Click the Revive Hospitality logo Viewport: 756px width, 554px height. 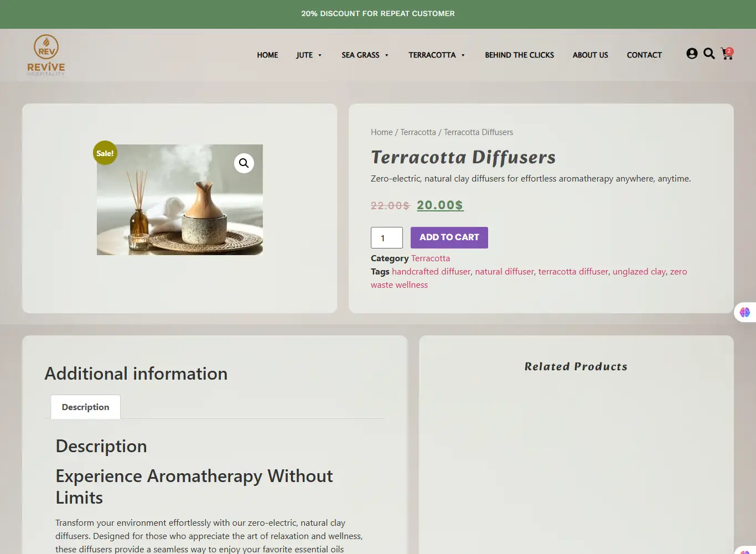(46, 55)
